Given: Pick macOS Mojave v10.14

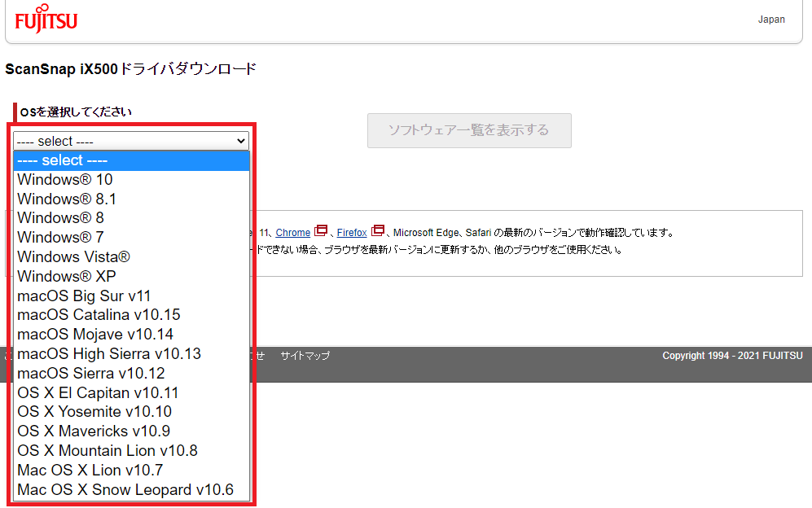Looking at the screenshot, I should 132,335.
